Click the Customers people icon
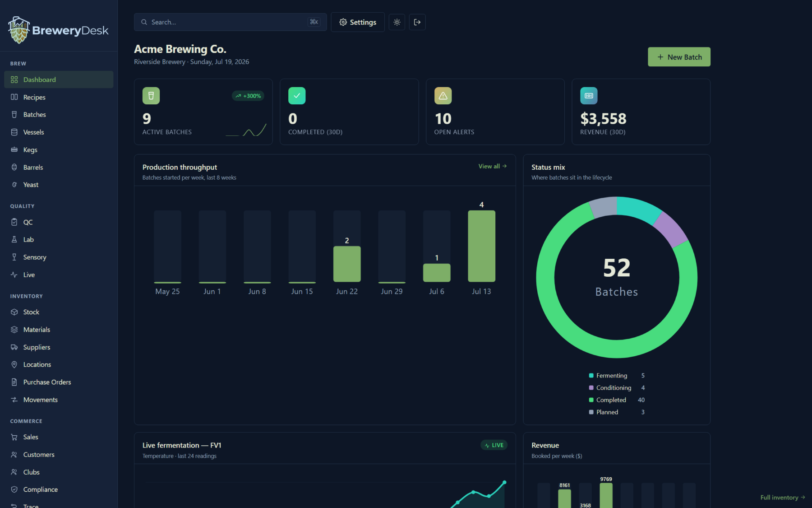 14,455
